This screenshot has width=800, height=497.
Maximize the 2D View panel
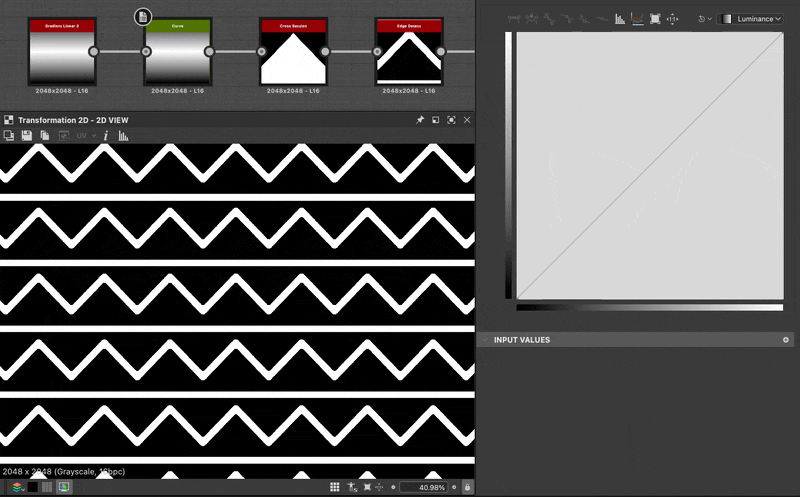[x=451, y=120]
